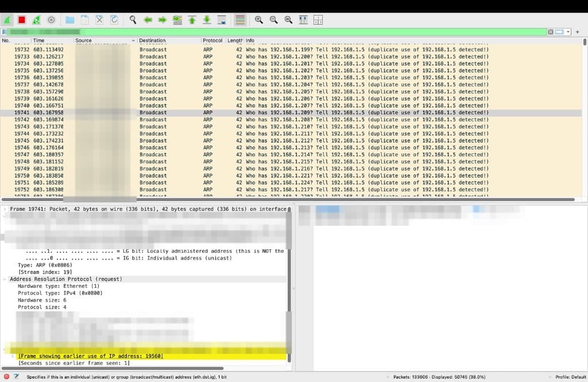Apply the display filter arrow

pyautogui.click(x=559, y=32)
